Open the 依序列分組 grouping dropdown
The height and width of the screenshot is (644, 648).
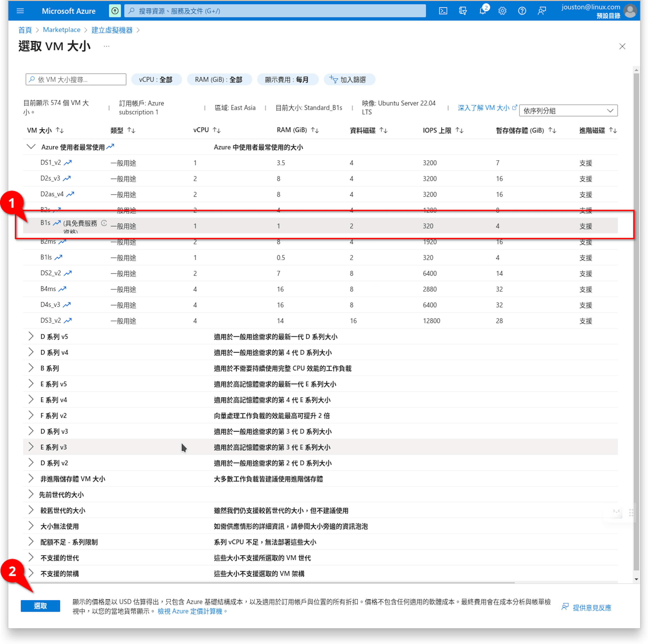click(x=568, y=111)
